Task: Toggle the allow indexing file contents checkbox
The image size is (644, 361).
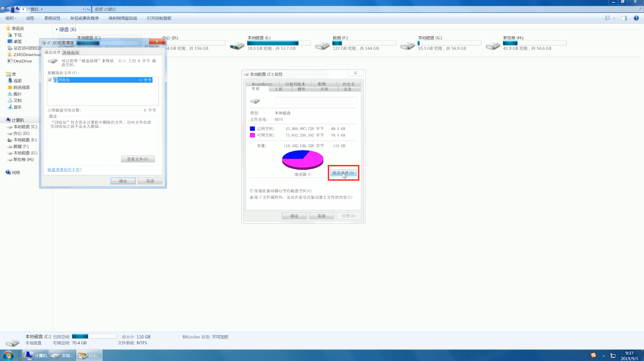Action: [x=252, y=197]
